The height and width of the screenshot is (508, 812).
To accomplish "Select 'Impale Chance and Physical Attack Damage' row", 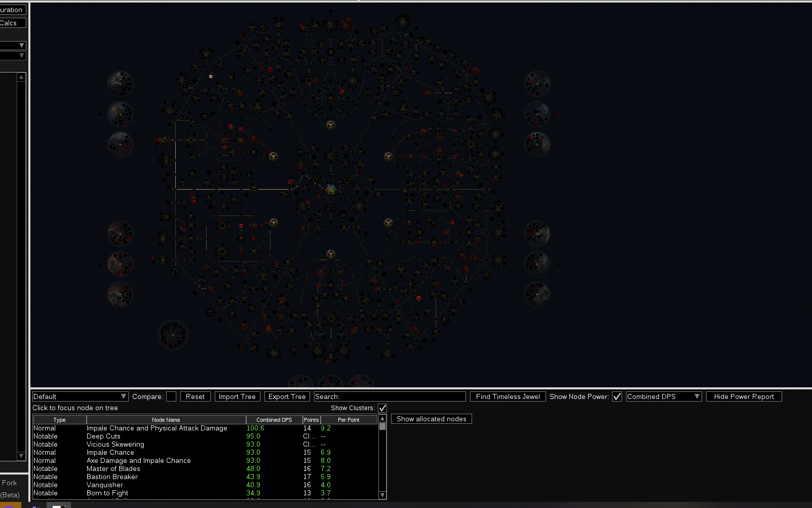I will pyautogui.click(x=205, y=428).
